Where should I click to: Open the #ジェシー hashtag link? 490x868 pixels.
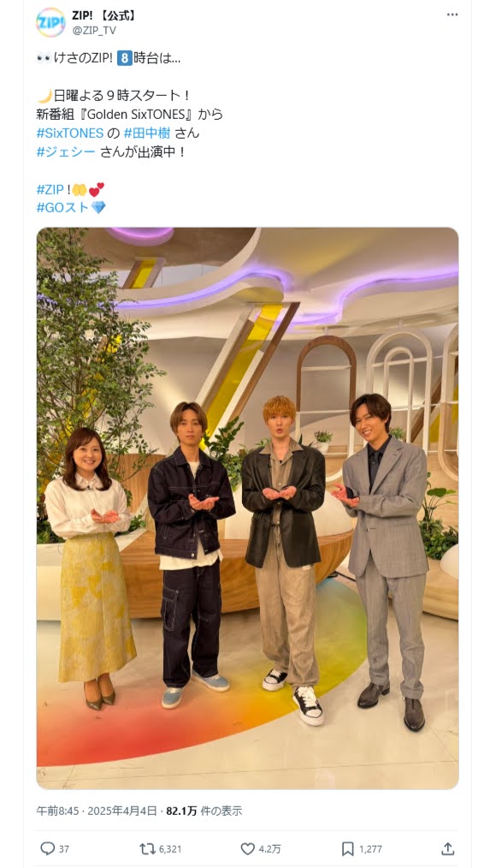[66, 152]
